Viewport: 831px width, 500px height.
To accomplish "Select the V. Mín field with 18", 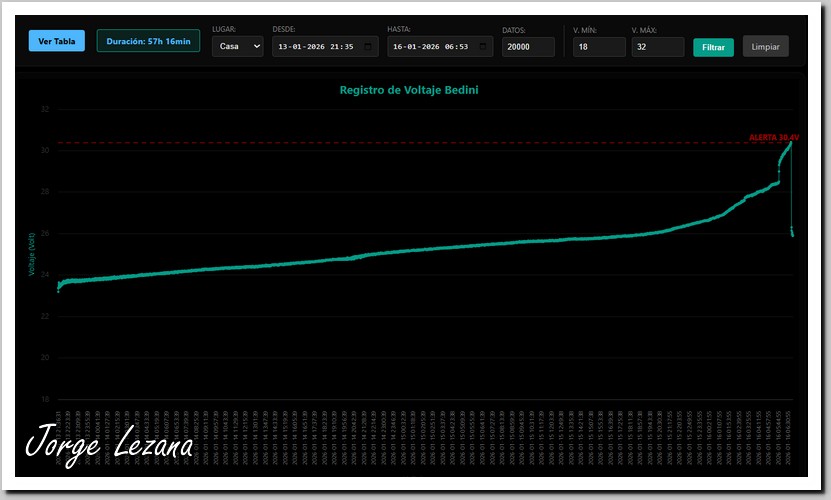I will (599, 47).
